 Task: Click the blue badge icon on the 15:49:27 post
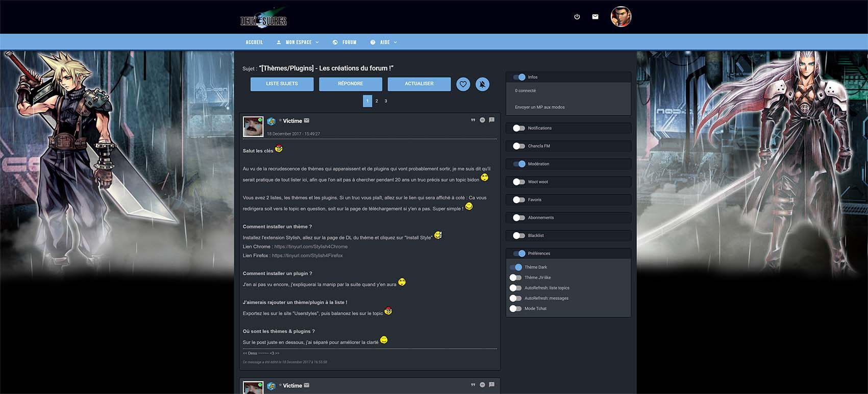(271, 121)
